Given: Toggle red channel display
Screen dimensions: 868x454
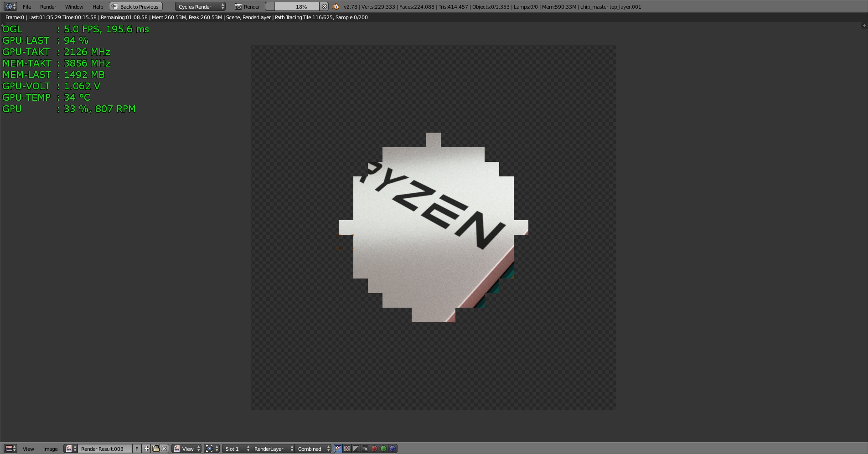Looking at the screenshot, I should [374, 449].
